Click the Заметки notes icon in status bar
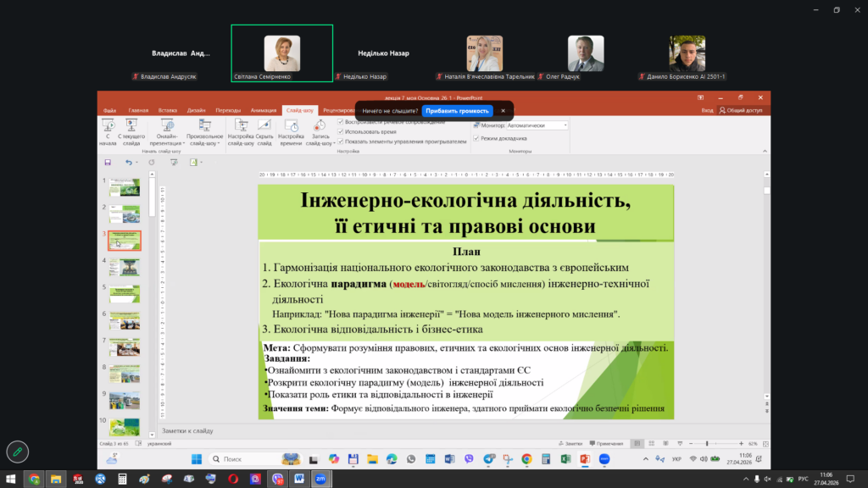 click(x=573, y=443)
